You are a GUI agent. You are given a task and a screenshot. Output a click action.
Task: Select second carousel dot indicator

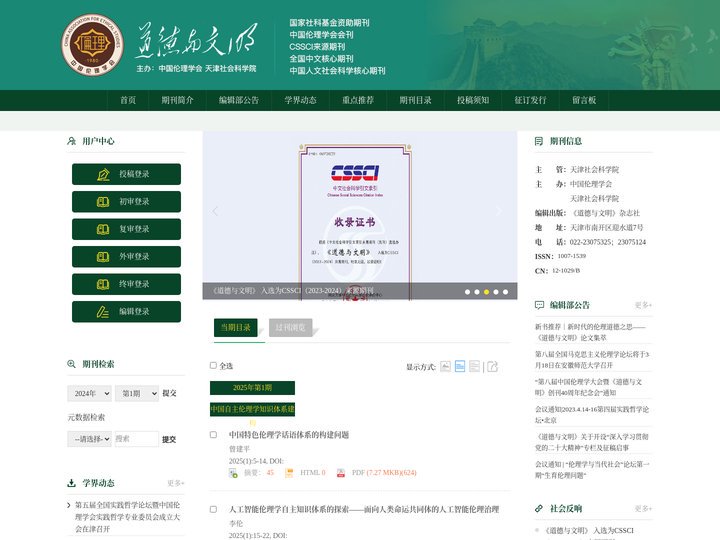point(477,292)
